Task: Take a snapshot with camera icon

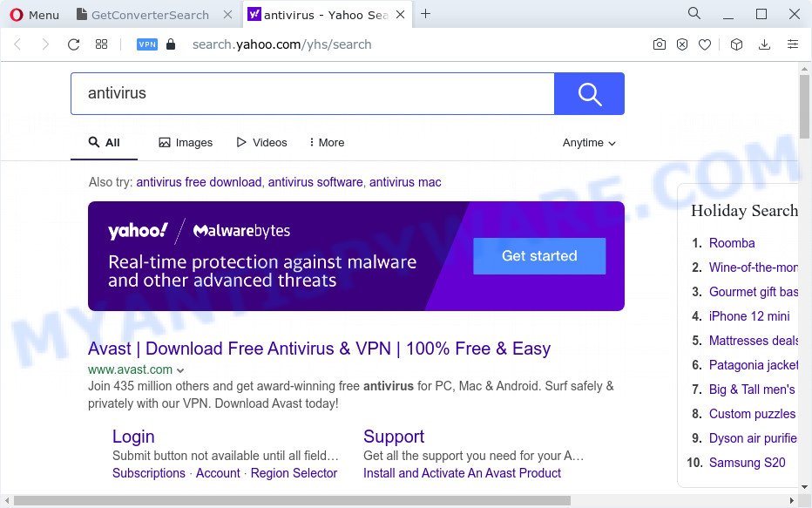Action: [x=660, y=44]
